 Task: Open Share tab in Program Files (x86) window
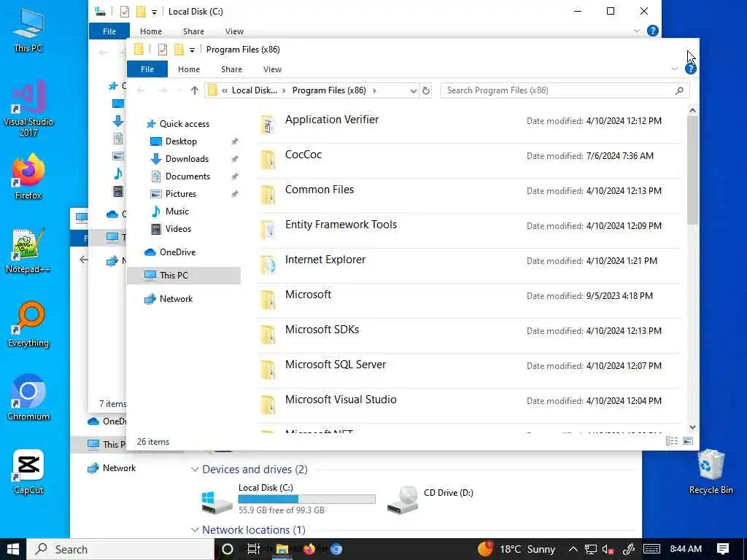coord(231,69)
